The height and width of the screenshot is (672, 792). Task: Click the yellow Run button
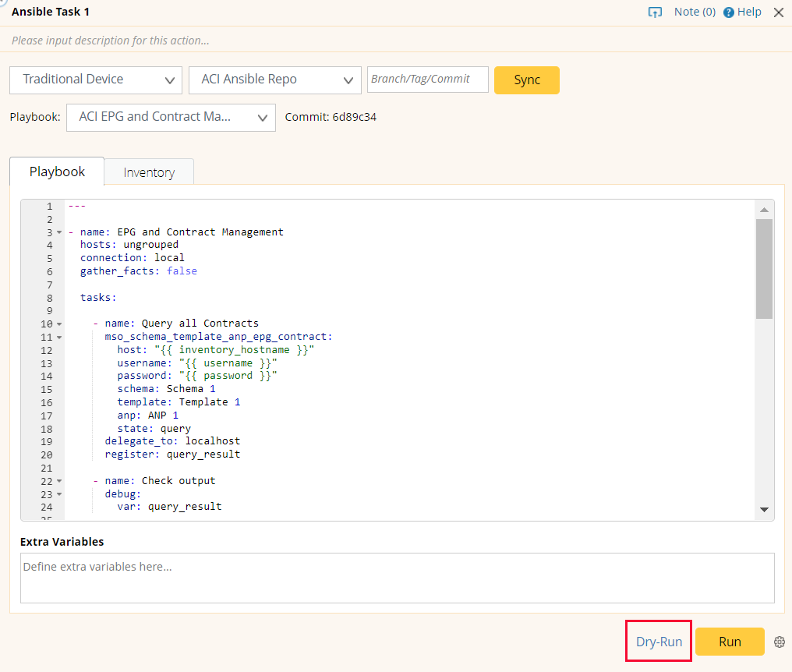[x=730, y=642]
